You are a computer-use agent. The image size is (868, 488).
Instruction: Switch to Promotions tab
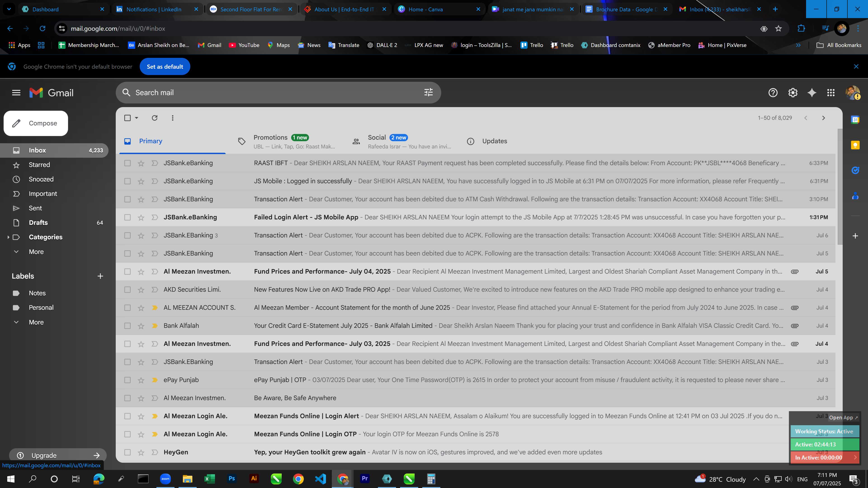[286, 141]
